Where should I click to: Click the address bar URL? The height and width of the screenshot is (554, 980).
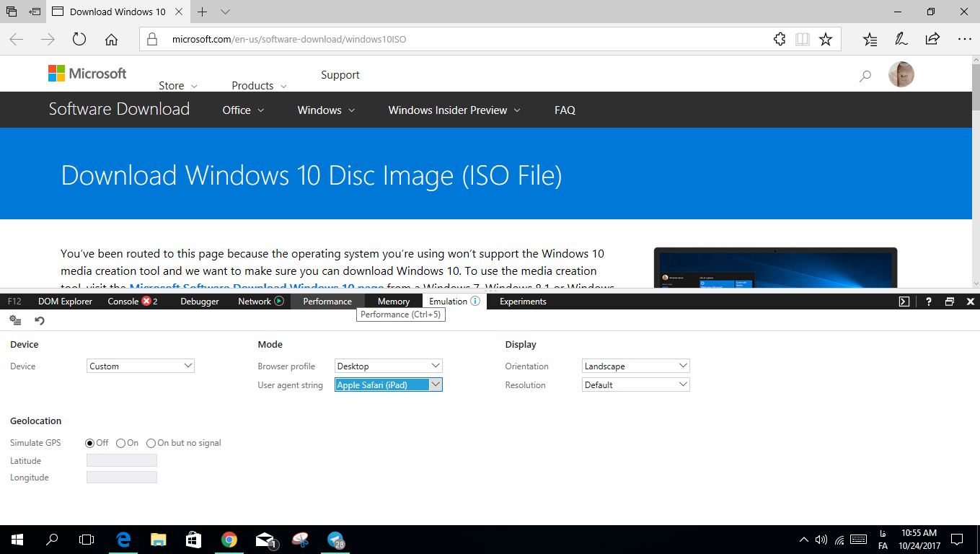coord(288,39)
